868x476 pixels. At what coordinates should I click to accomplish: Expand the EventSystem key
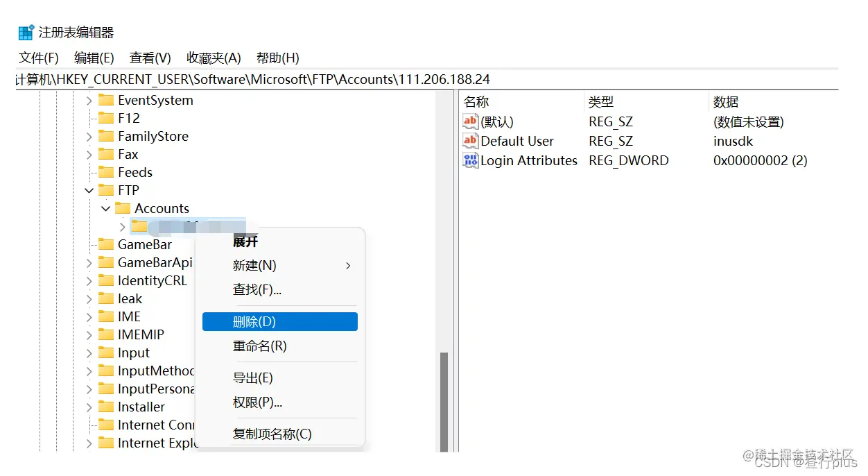click(89, 101)
